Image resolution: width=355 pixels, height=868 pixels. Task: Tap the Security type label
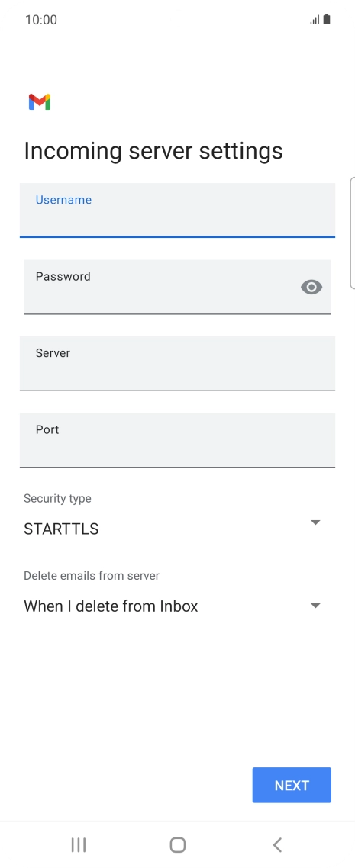coord(57,498)
